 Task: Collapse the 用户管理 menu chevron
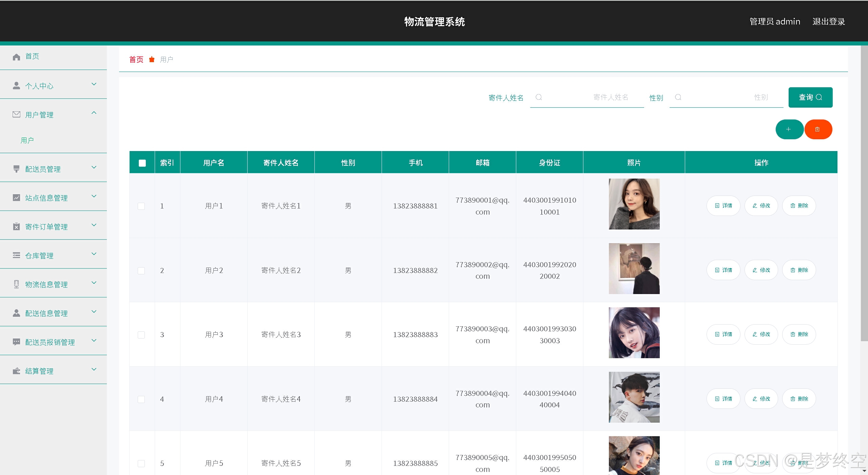[94, 113]
